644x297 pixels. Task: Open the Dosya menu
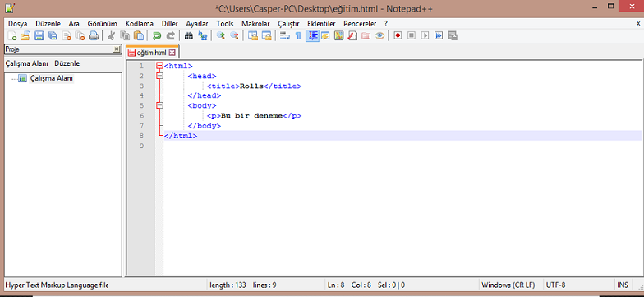pos(18,23)
